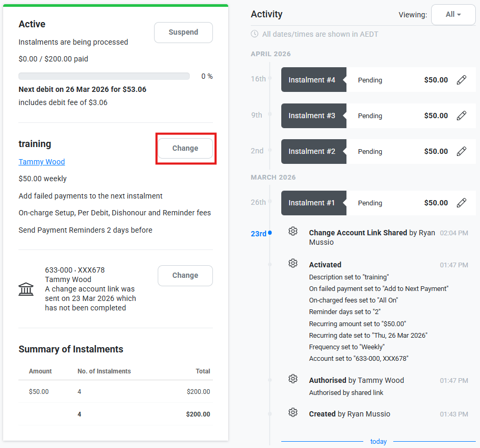480x448 pixels.
Task: Select the Instalment #4 label
Action: coord(312,80)
